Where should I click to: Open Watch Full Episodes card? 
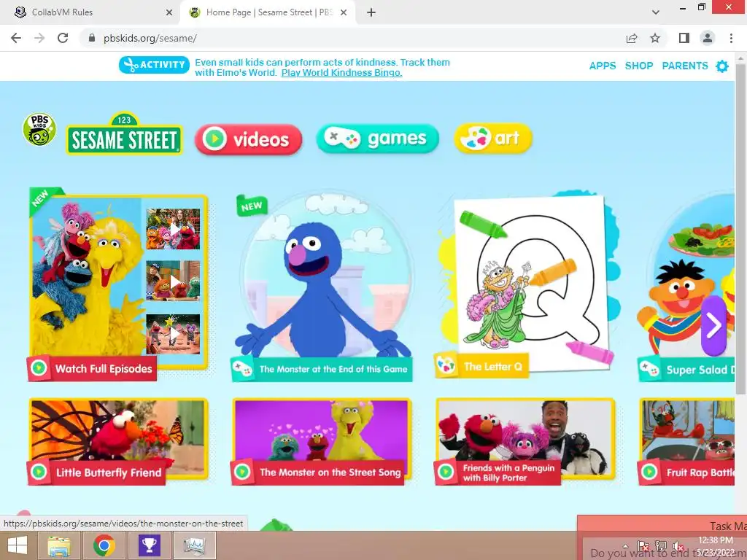click(x=118, y=284)
